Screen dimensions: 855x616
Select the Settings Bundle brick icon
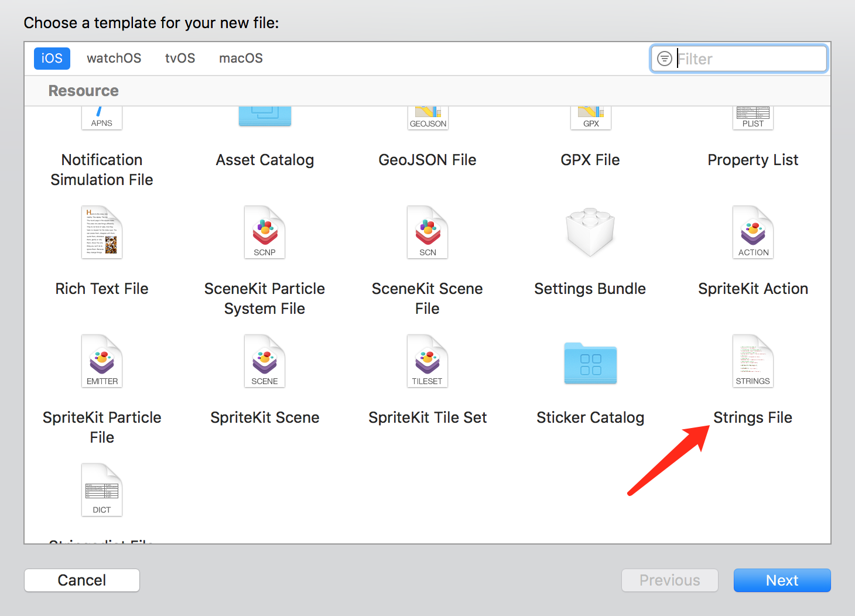click(590, 232)
